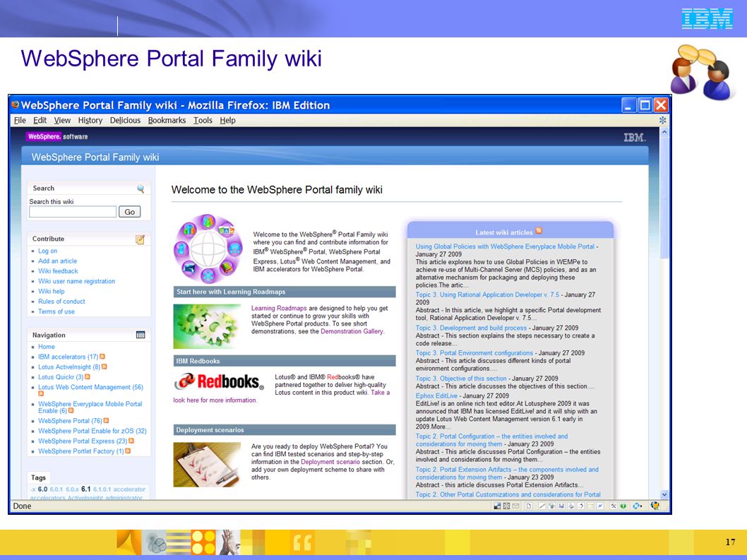Open the Deployment scenario link
Viewport: 747px width, 560px height.
click(x=330, y=462)
